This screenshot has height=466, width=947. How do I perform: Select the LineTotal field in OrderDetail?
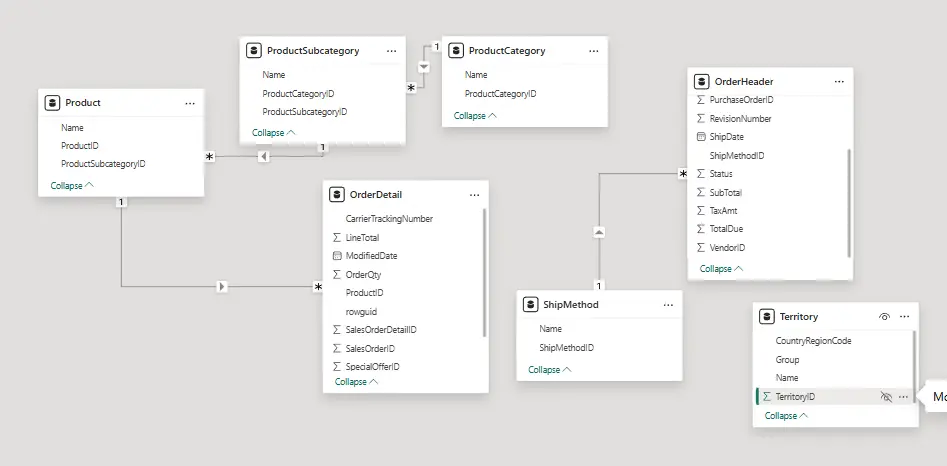pos(362,237)
